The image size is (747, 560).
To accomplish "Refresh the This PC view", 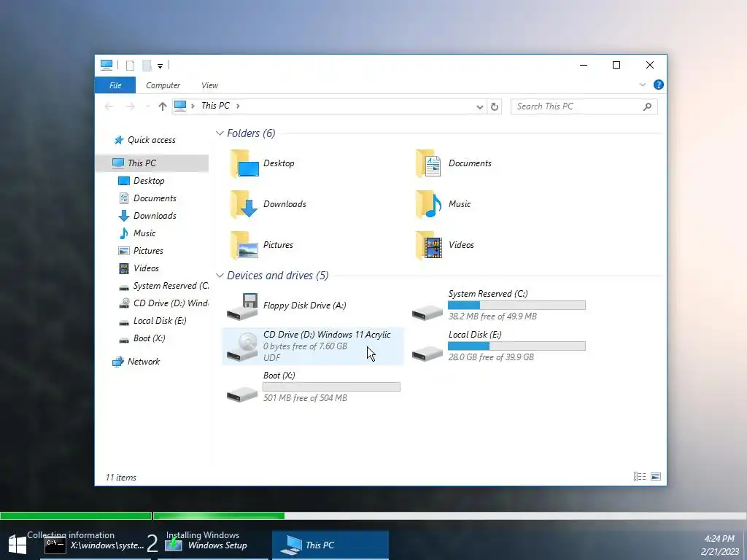I will coord(495,106).
